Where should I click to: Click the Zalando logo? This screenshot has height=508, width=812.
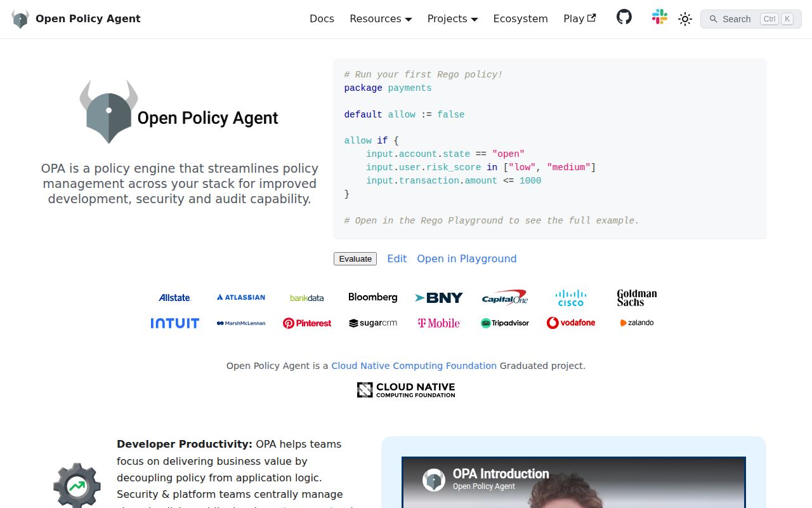tap(637, 323)
